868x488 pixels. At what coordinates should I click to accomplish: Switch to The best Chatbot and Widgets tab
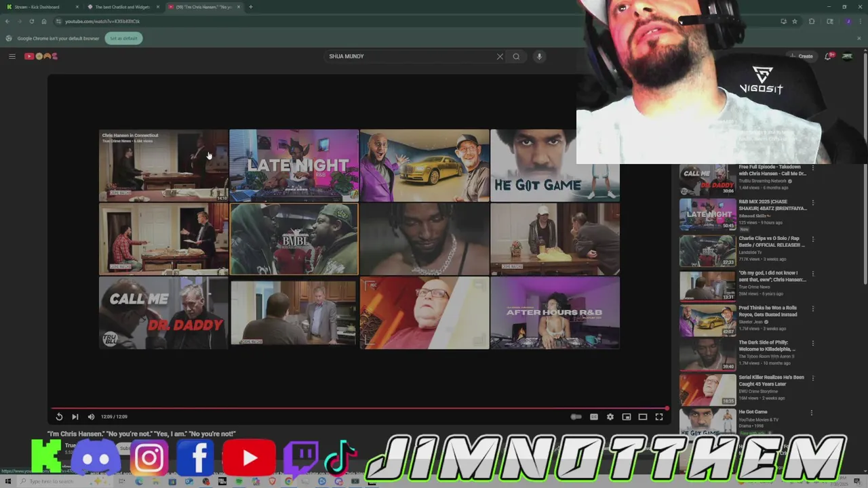[x=123, y=7]
